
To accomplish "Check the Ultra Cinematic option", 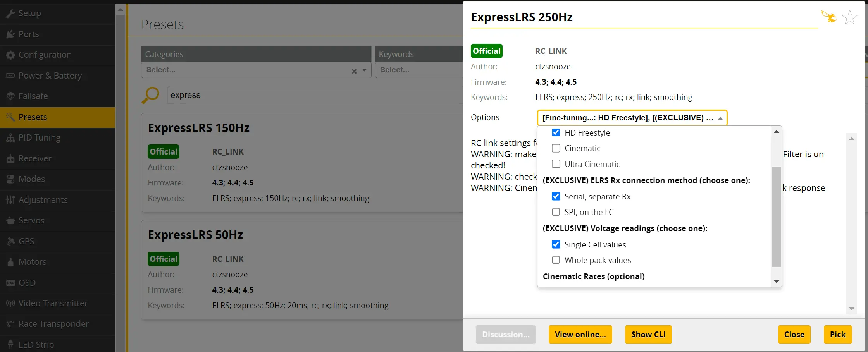I will (556, 164).
